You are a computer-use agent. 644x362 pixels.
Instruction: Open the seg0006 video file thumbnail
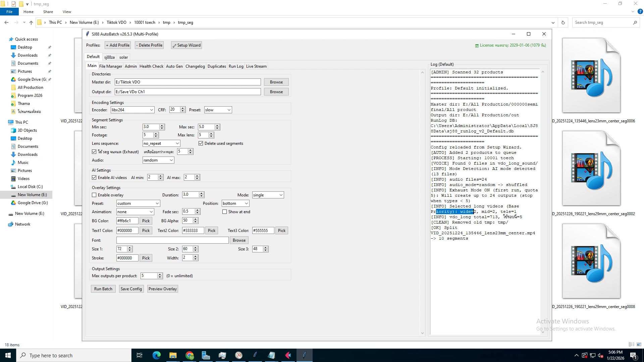click(x=591, y=75)
